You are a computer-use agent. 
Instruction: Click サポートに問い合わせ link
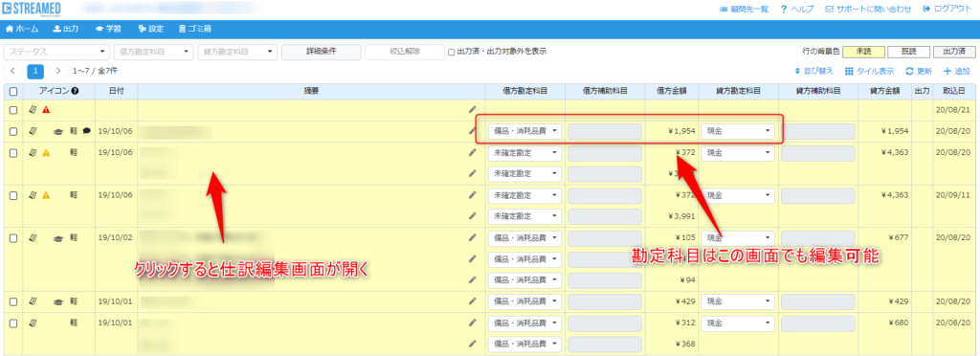868,9
